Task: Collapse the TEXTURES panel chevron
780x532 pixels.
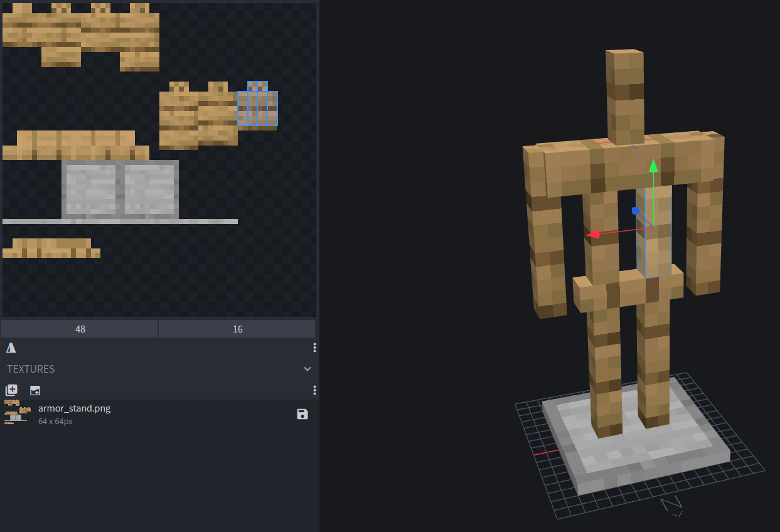Action: coord(307,369)
